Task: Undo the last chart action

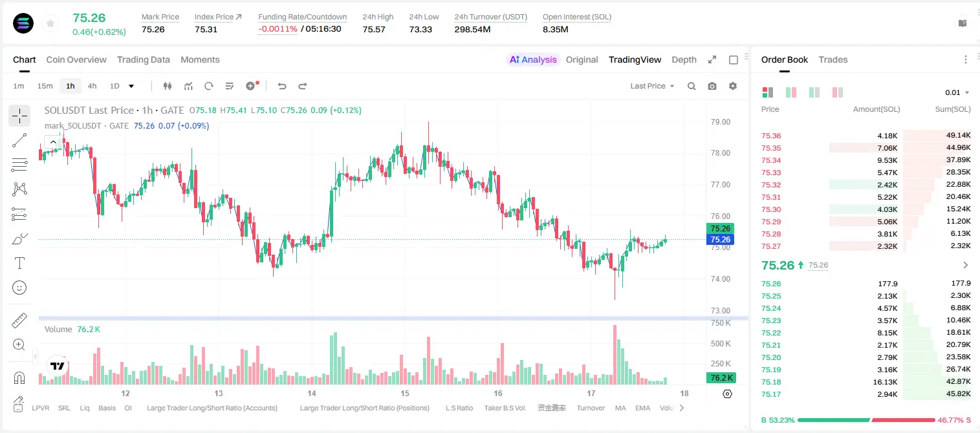Action: (282, 86)
